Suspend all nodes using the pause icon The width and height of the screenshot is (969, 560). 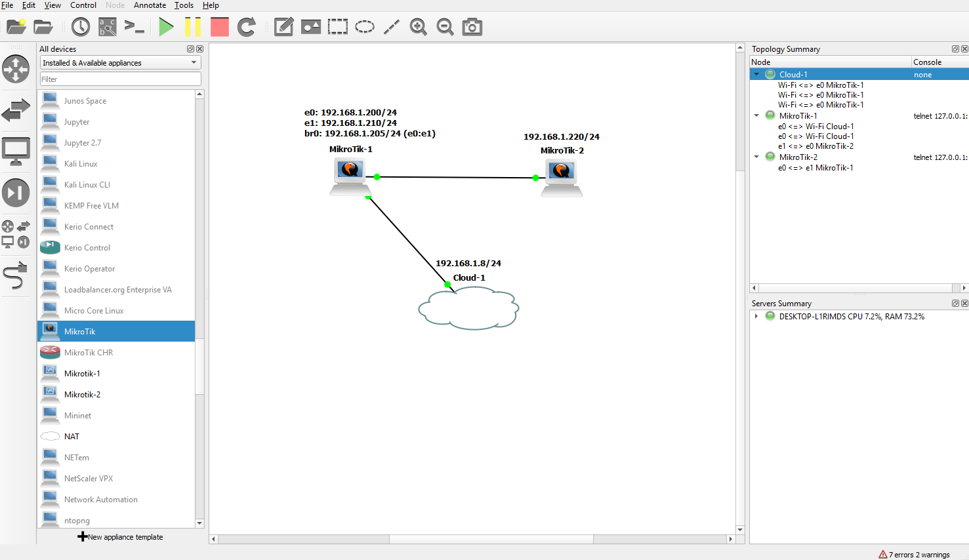[192, 27]
